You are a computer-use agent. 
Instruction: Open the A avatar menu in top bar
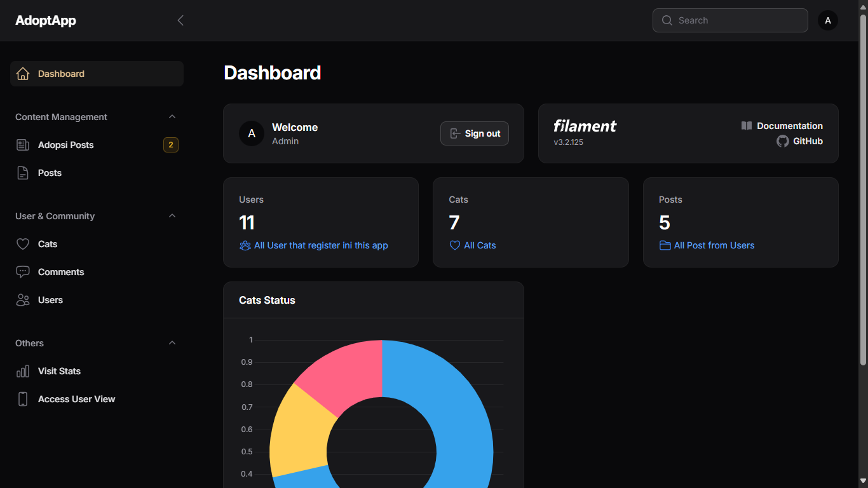827,20
